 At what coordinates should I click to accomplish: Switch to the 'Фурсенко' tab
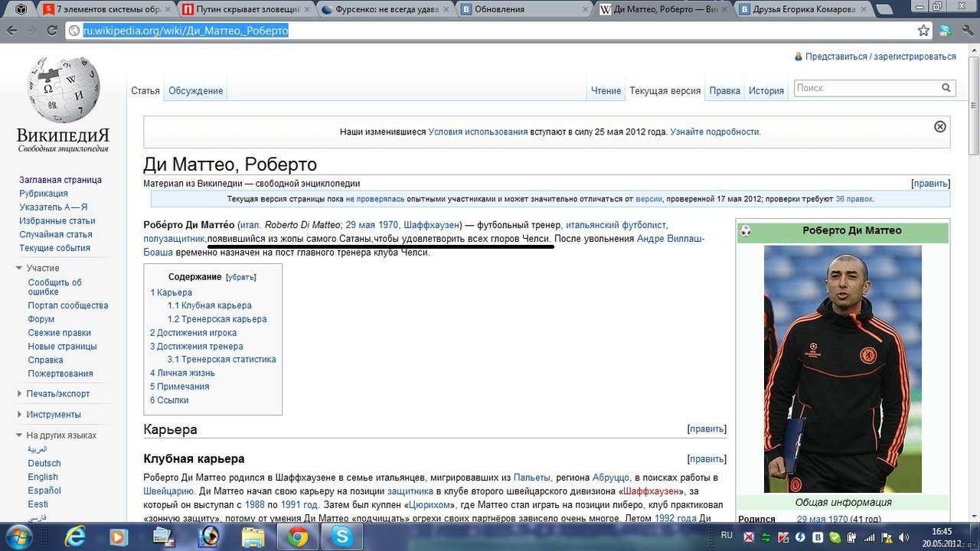(386, 9)
